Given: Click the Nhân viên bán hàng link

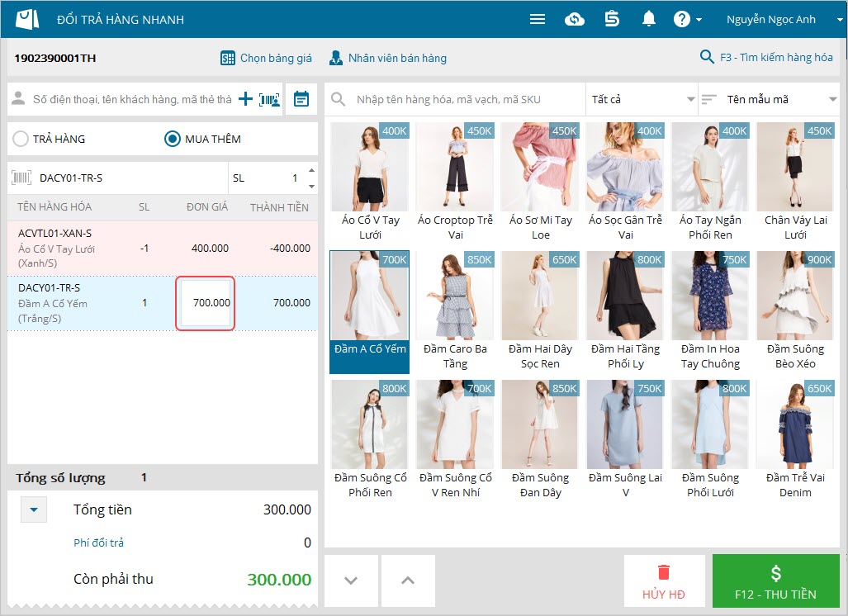Looking at the screenshot, I should click(x=397, y=58).
